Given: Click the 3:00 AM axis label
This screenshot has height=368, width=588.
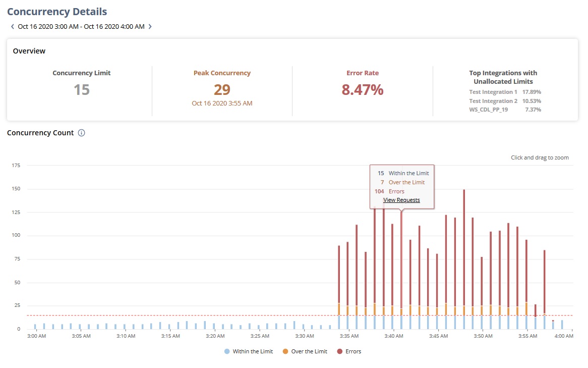Looking at the screenshot, I should tap(36, 336).
